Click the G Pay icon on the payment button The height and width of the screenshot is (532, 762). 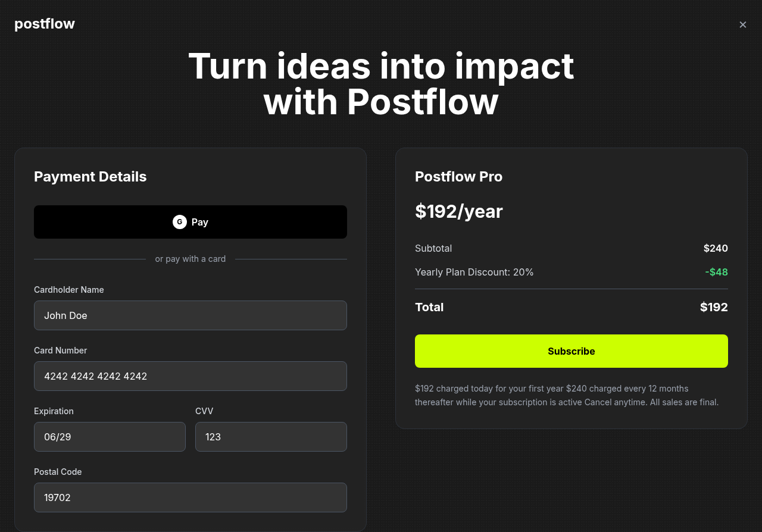tap(179, 221)
